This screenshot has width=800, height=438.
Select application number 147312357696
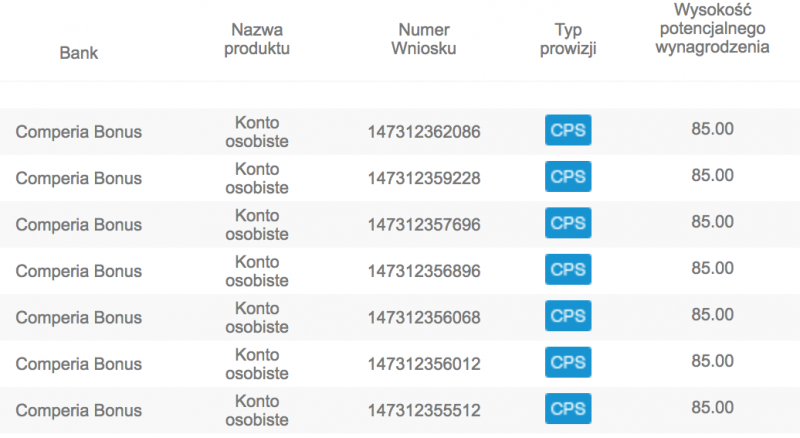(x=424, y=225)
